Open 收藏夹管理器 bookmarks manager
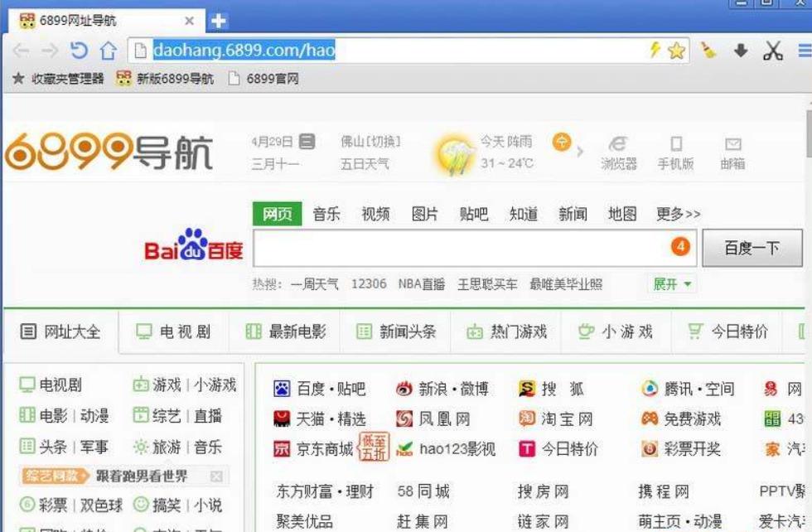Viewport: 812px width, 532px height. click(58, 78)
